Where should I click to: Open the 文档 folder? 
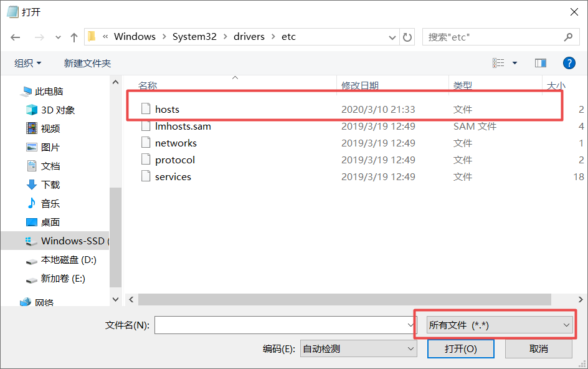click(50, 166)
